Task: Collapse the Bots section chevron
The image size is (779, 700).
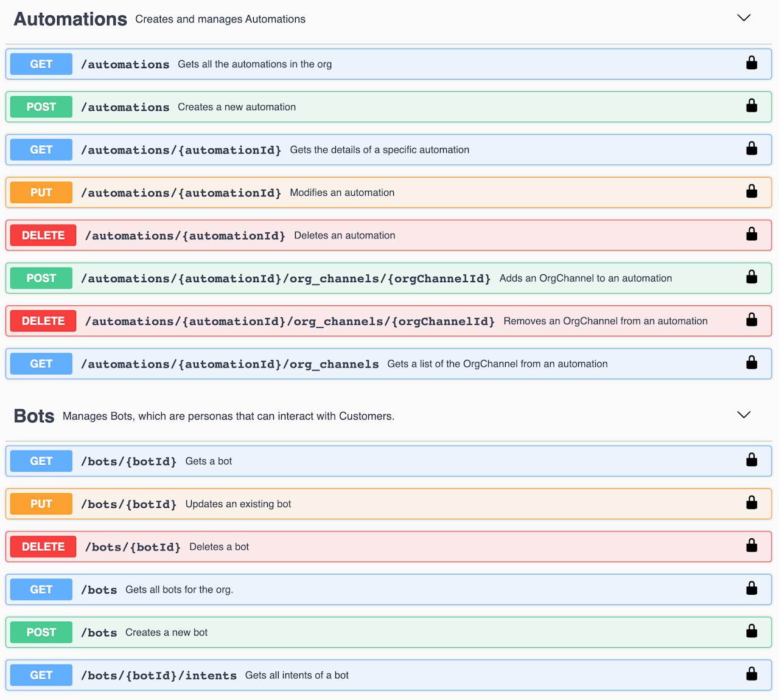Action: click(744, 415)
